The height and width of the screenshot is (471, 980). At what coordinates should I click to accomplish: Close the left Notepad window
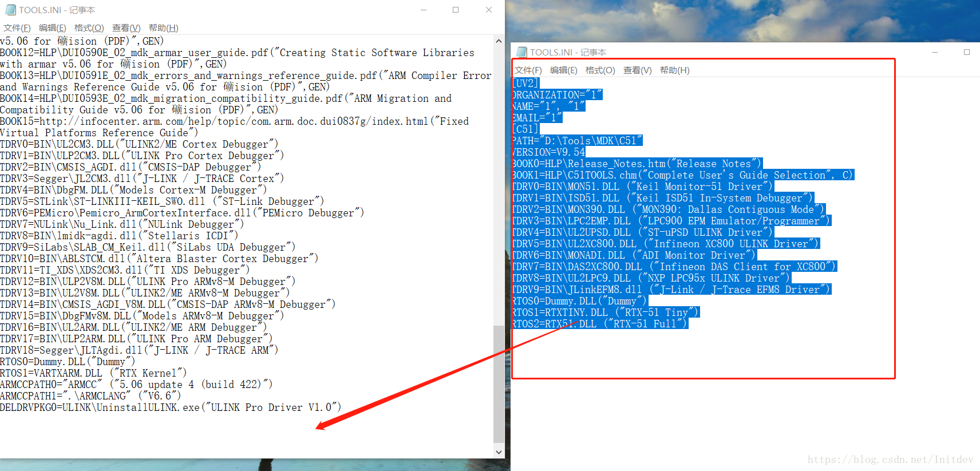pyautogui.click(x=489, y=10)
